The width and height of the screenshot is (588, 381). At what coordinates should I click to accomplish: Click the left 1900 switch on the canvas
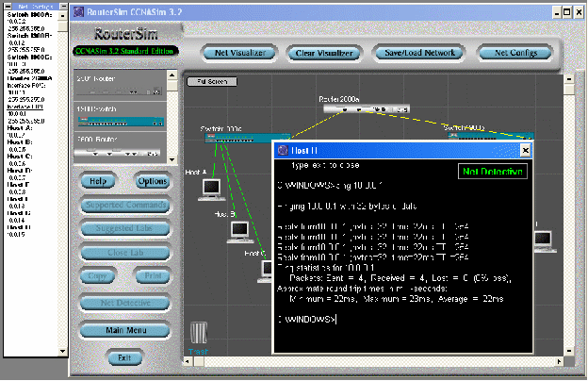248,138
